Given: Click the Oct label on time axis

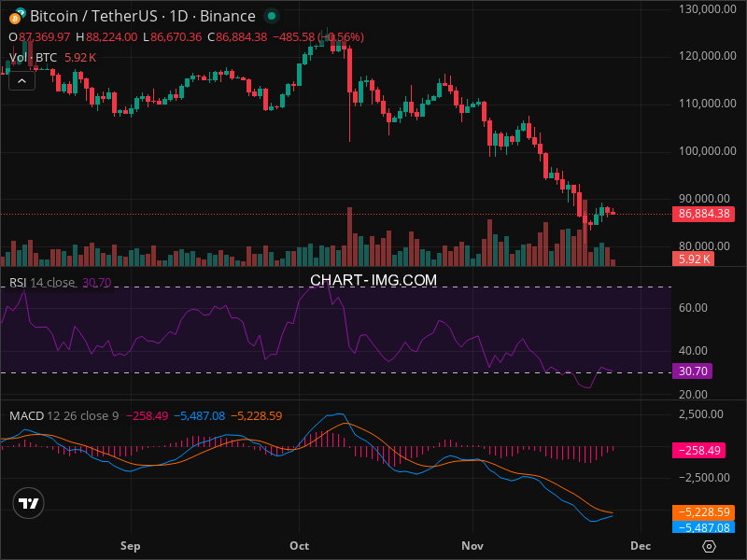Looking at the screenshot, I should tap(300, 544).
